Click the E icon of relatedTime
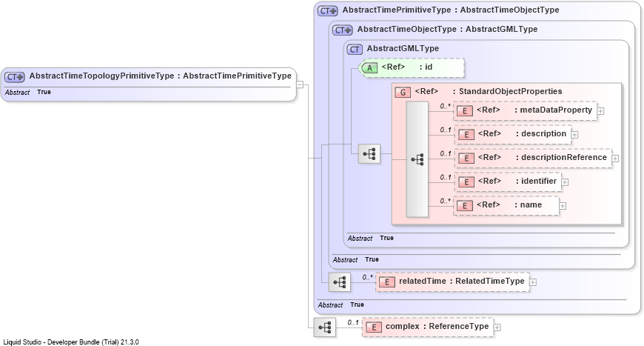Viewport: 644px width, 346px height. point(386,282)
